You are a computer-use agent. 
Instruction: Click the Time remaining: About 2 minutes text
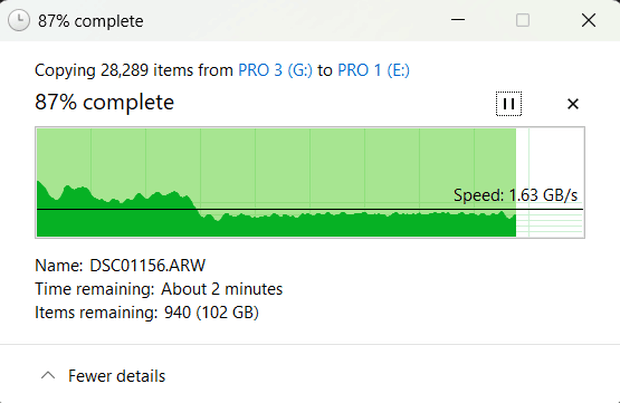coord(159,289)
